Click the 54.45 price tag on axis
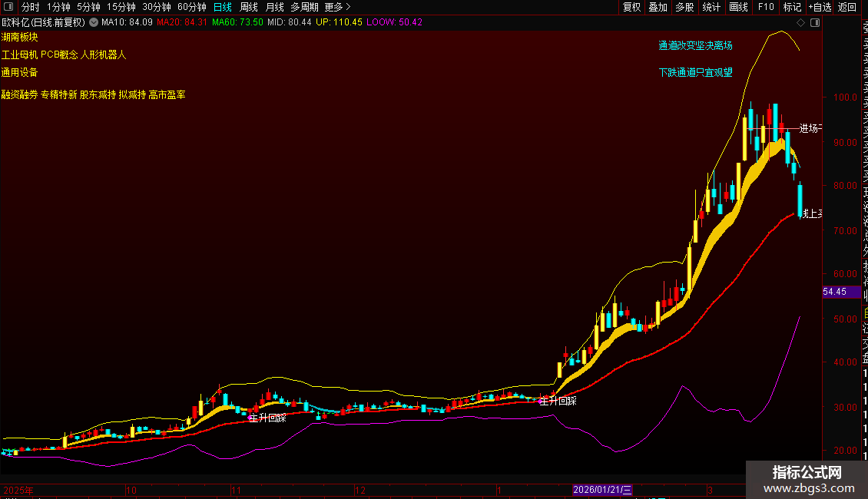Viewport: 868px width, 499px height. coord(841,292)
